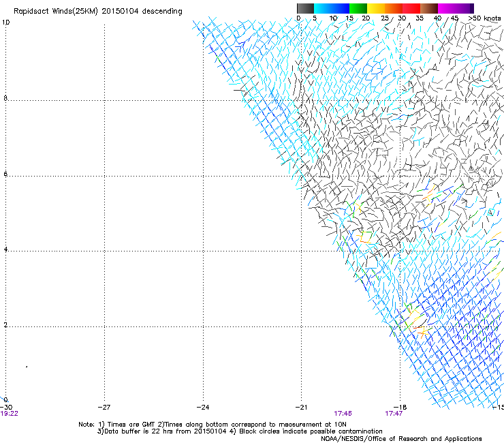This screenshot has width=504, height=443.
Task: Click the orange 25-30 knots legend swatch
Action: coord(394,8)
